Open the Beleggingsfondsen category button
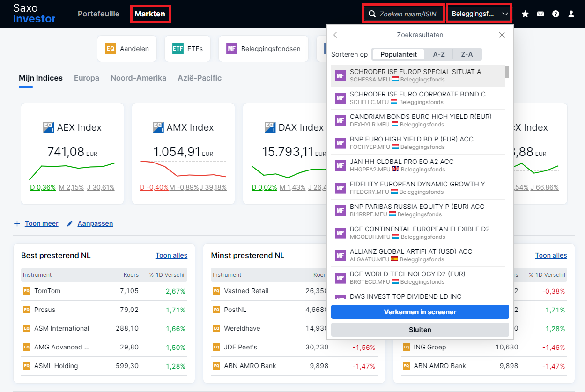The image size is (585, 392). pos(263,49)
